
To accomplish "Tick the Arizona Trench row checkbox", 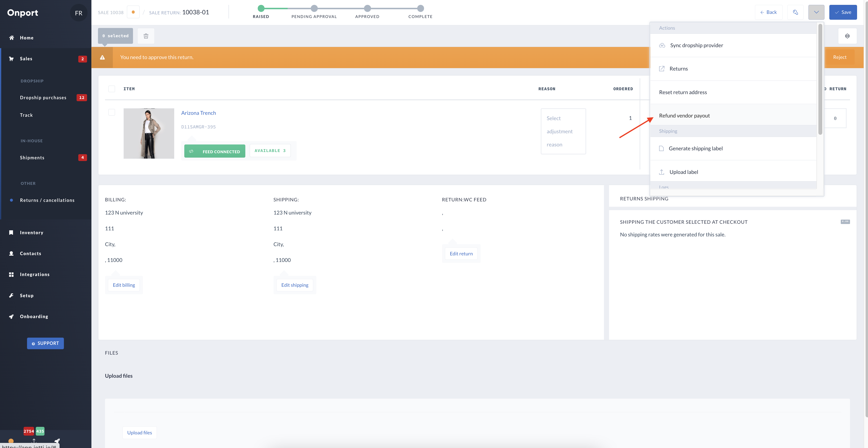I will (x=112, y=112).
